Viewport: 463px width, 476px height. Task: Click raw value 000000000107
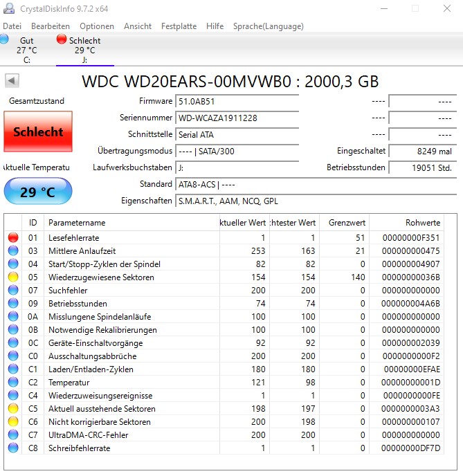pos(411,421)
